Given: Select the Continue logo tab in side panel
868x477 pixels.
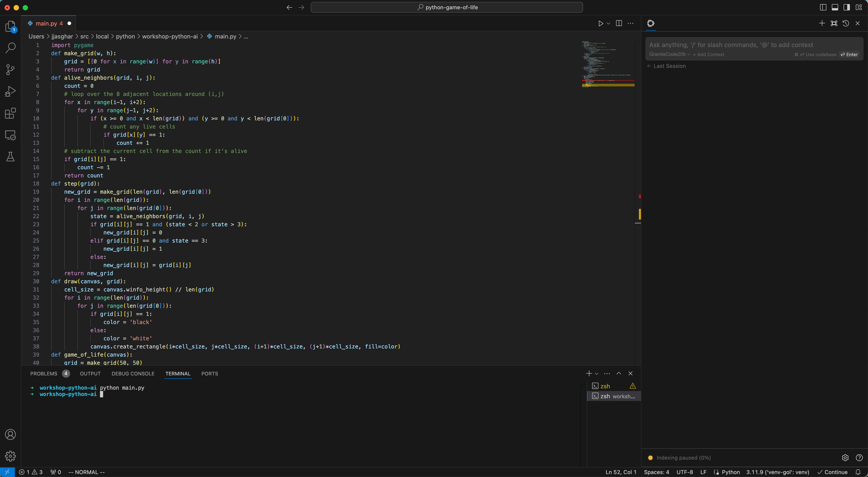Looking at the screenshot, I should (651, 23).
